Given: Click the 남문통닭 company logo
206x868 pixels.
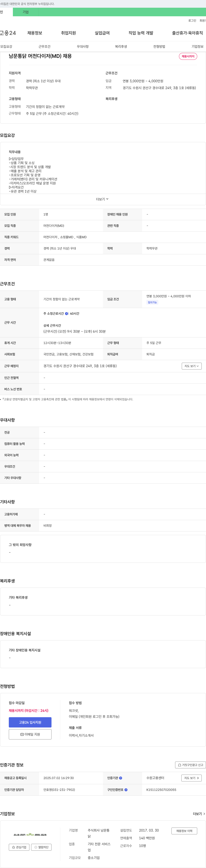Looking at the screenshot, I should [30, 834].
